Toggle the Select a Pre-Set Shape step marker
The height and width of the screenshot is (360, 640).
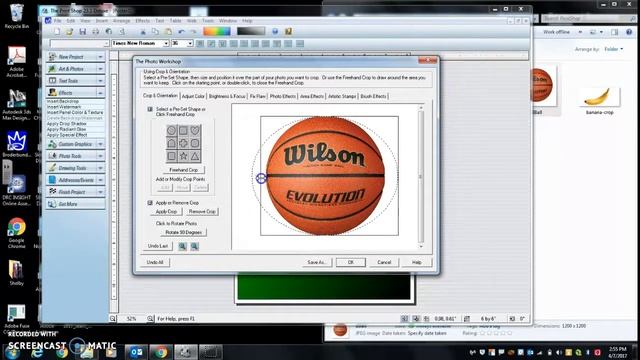150,109
